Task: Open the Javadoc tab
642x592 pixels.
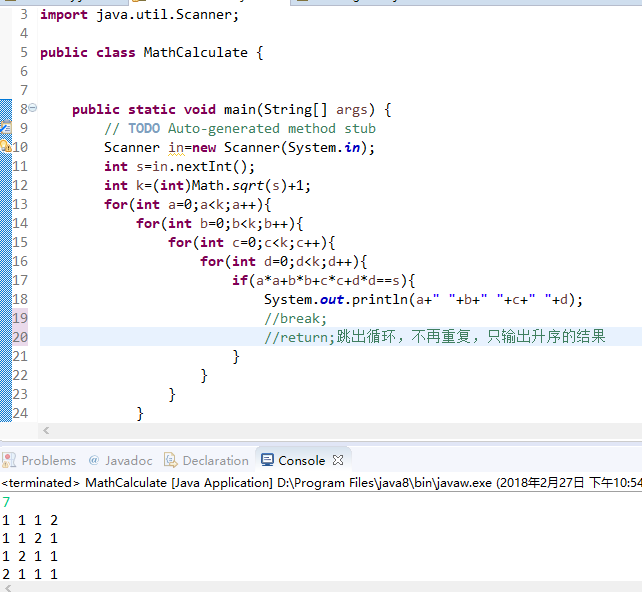Action: click(128, 461)
